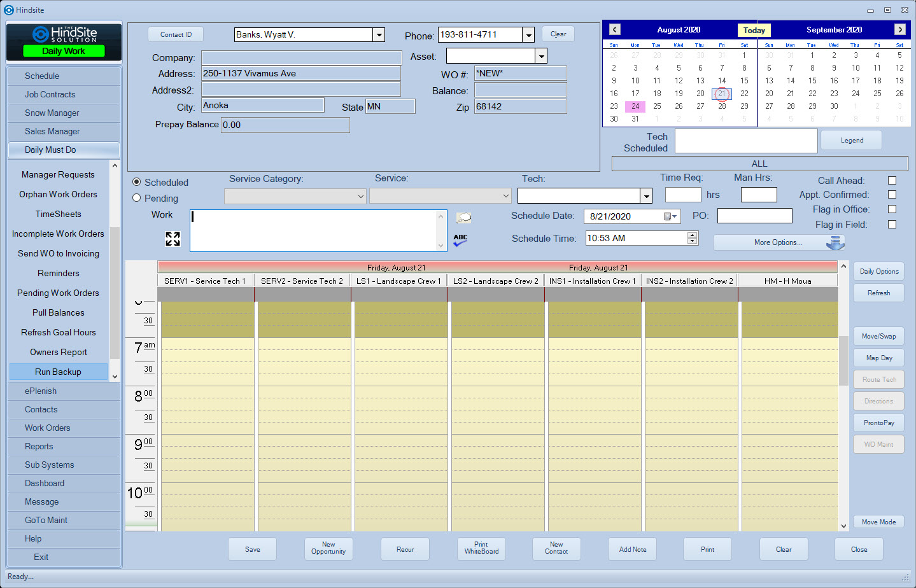Expand the Work field with the four-arrow icon

[x=172, y=239]
